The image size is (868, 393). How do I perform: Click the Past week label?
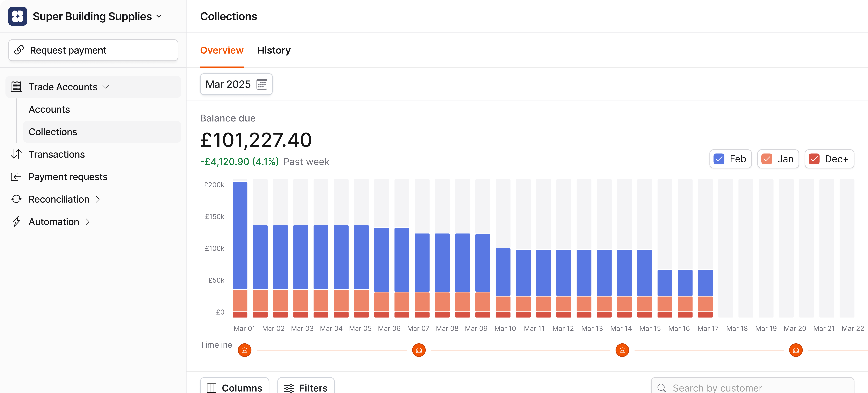[306, 162]
